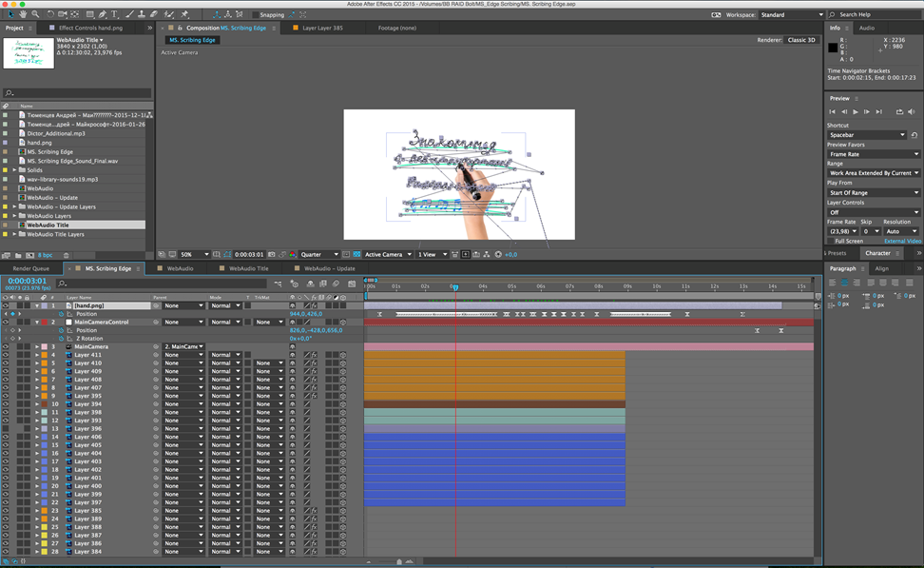Hide Layer 411 using its eye icon
924x568 pixels.
pos(6,355)
